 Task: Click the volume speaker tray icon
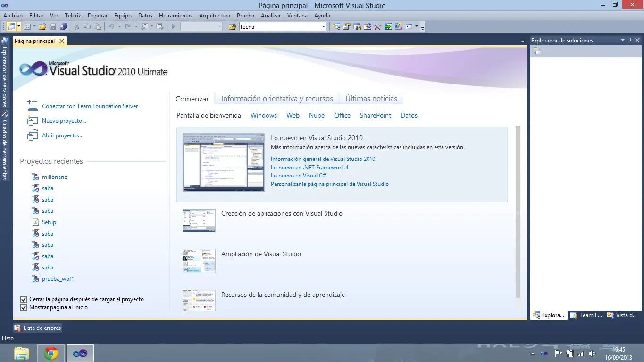(x=592, y=354)
